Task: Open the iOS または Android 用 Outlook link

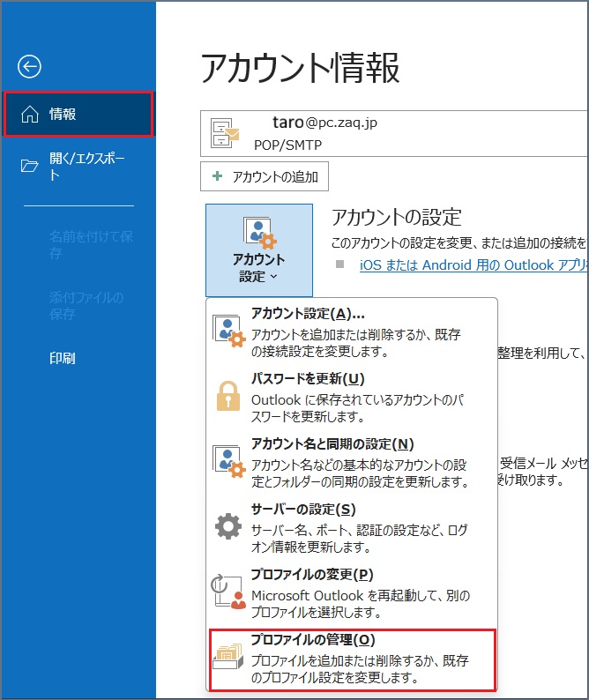Action: pyautogui.click(x=473, y=264)
